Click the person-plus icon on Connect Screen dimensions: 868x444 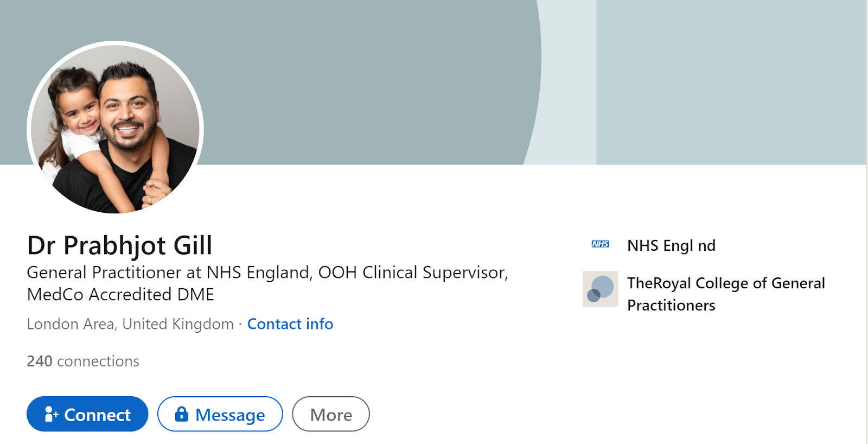click(51, 414)
